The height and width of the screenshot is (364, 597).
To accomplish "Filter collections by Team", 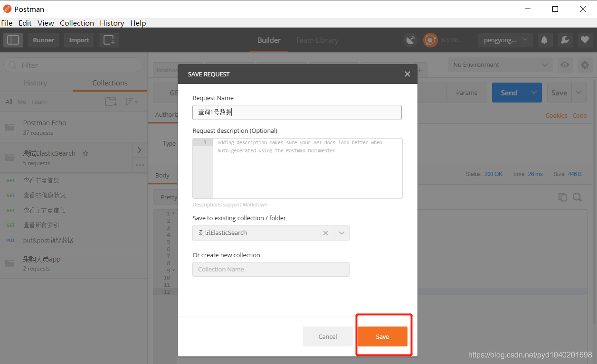I will pyautogui.click(x=39, y=102).
